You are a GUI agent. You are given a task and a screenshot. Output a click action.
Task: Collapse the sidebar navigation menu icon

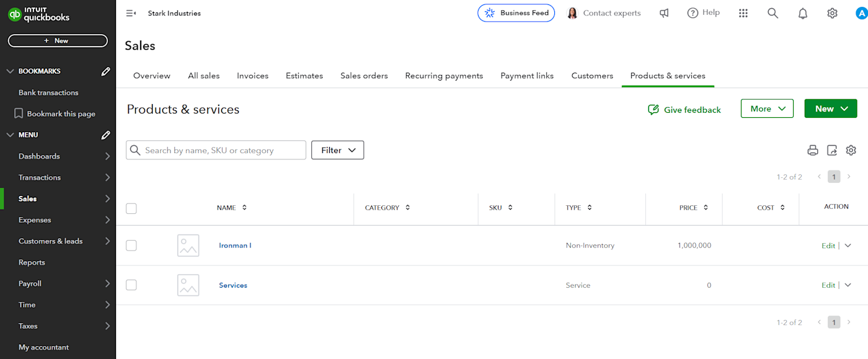click(131, 13)
